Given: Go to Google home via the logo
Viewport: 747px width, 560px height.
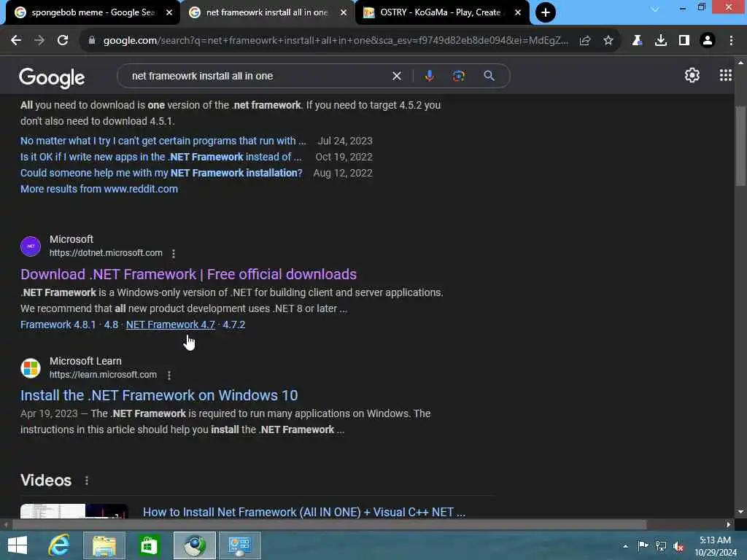Looking at the screenshot, I should (x=52, y=77).
